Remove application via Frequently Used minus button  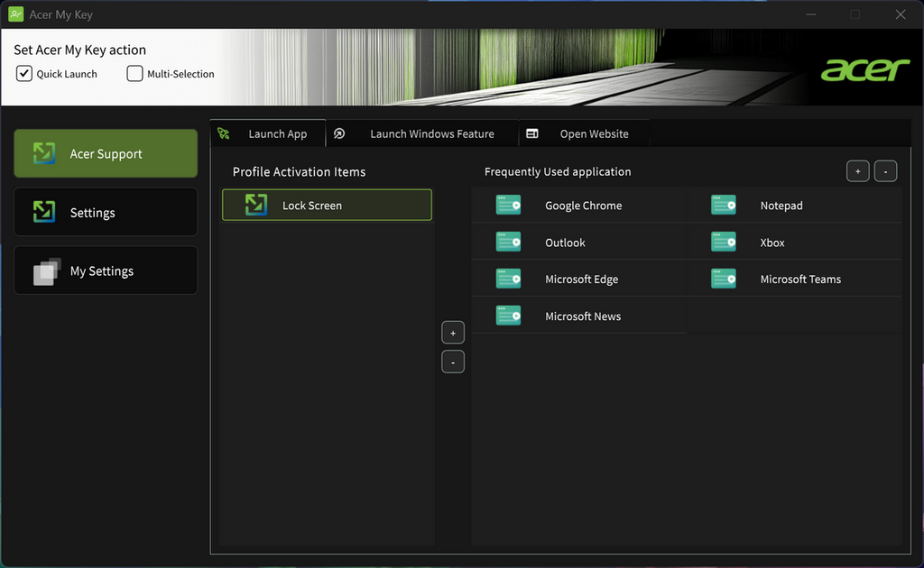coord(886,171)
